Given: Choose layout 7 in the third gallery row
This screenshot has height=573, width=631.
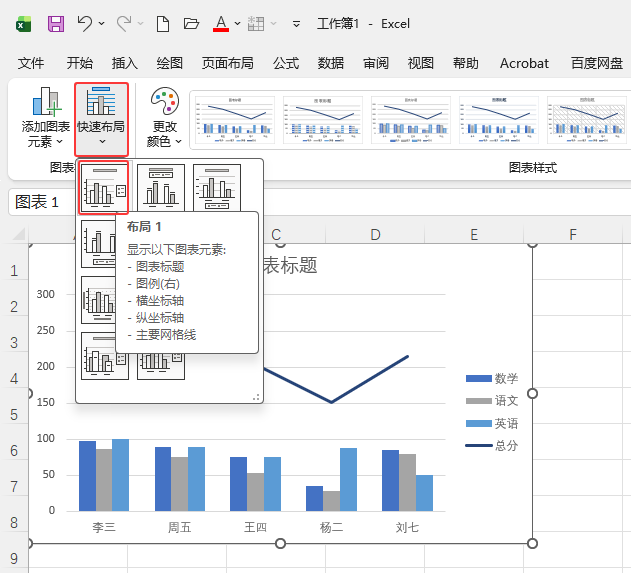Looking at the screenshot, I should click(98, 300).
